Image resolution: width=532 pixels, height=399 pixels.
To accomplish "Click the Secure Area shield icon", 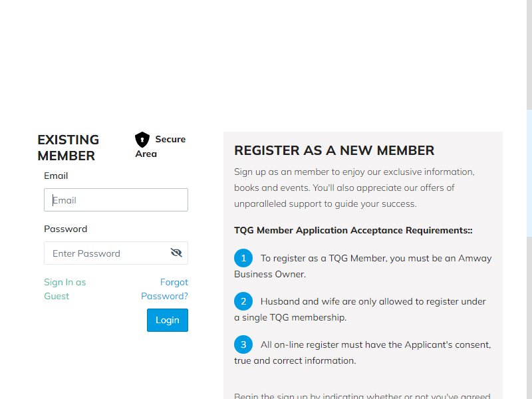I will click(x=142, y=140).
